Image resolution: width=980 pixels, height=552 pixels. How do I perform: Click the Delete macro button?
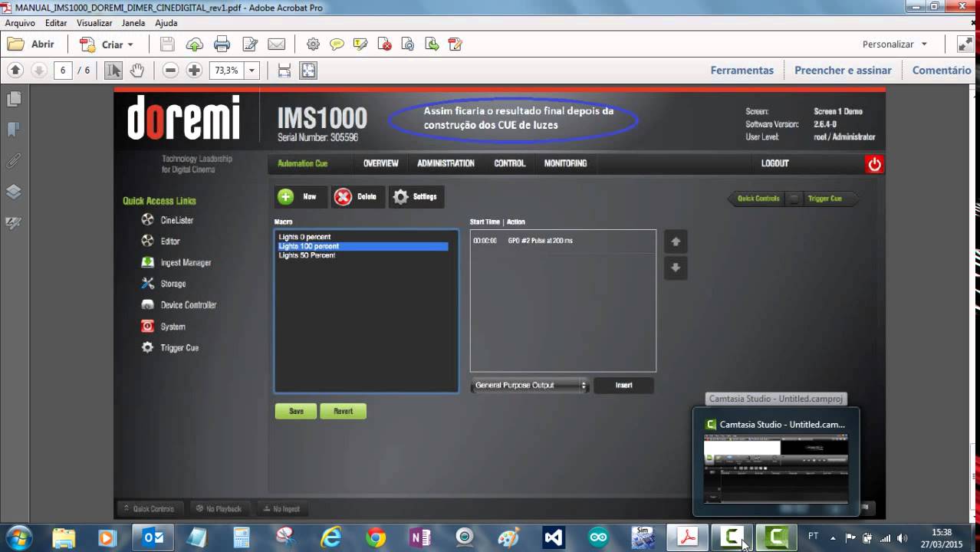click(x=357, y=197)
